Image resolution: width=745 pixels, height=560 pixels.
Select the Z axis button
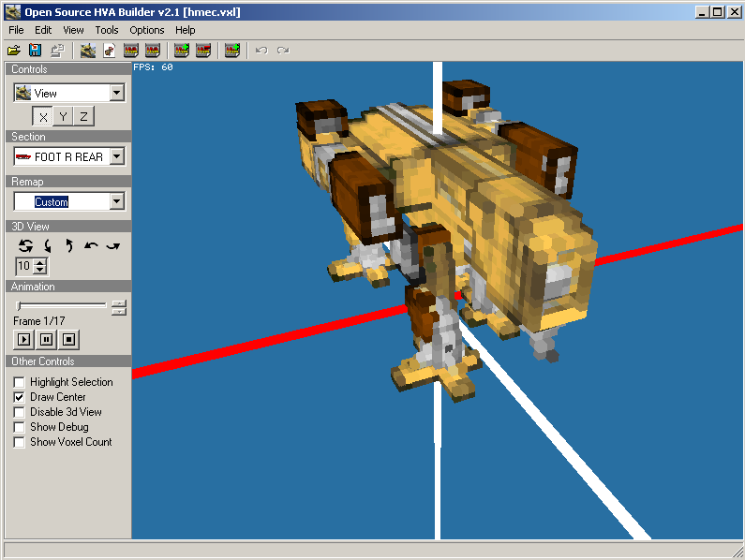click(83, 116)
